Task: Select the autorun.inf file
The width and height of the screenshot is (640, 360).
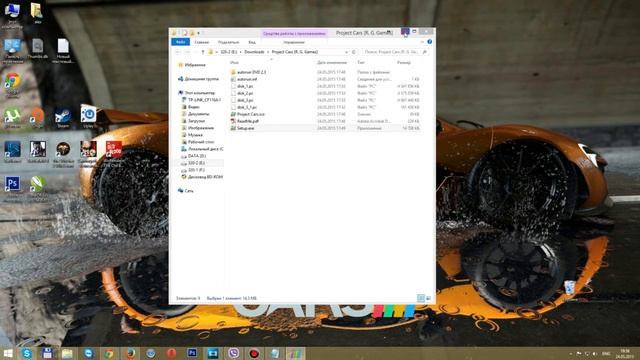Action: (244, 79)
